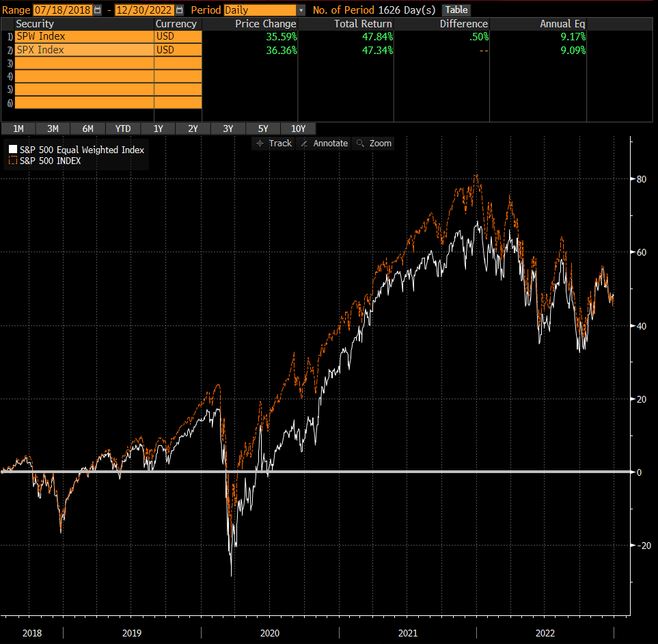Select the Period Daily field
The image size is (658, 644).
(260, 10)
